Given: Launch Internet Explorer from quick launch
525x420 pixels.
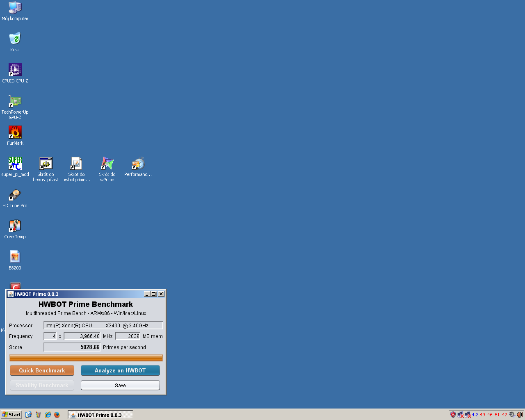Looking at the screenshot, I should click(48, 415).
